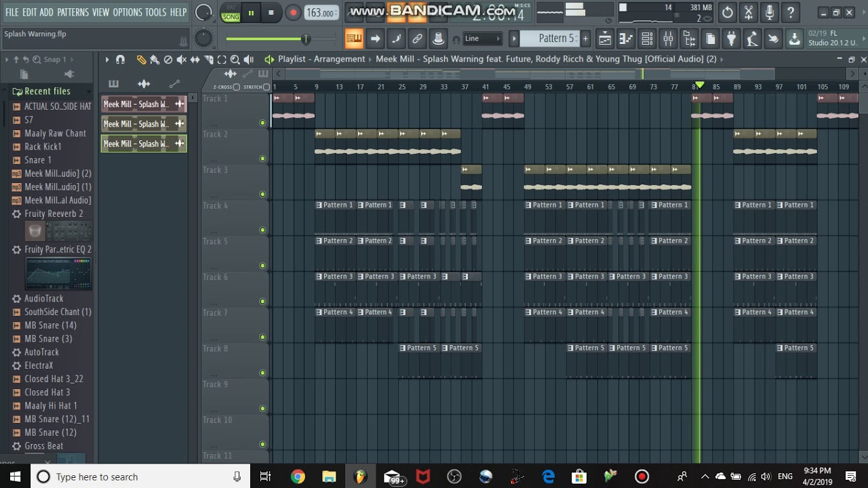Toggle the magnet snap button
The image size is (868, 488).
120,60
